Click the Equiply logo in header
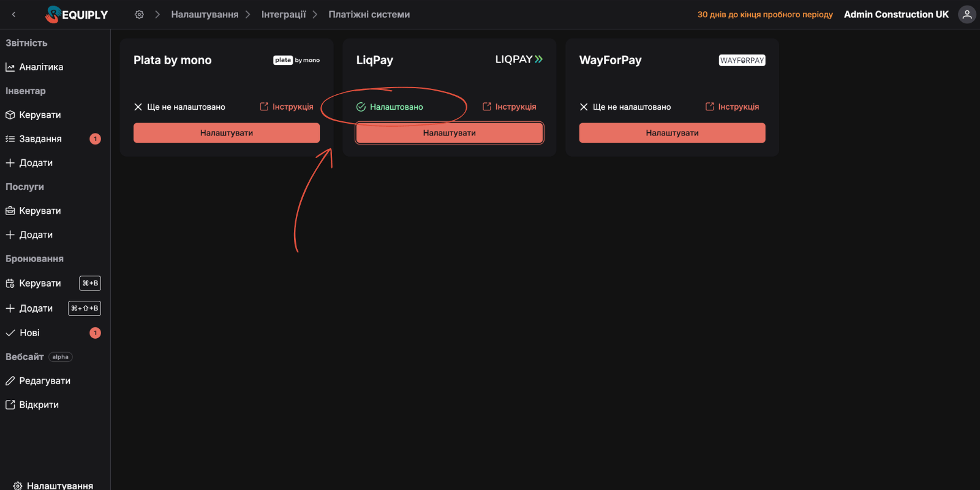Screen dimensions: 980x490 77,15
